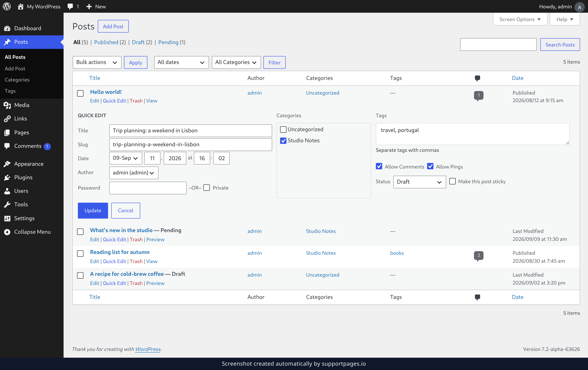View 2 comments on Reading list post
Screen dimensions: 588x370
click(479, 256)
